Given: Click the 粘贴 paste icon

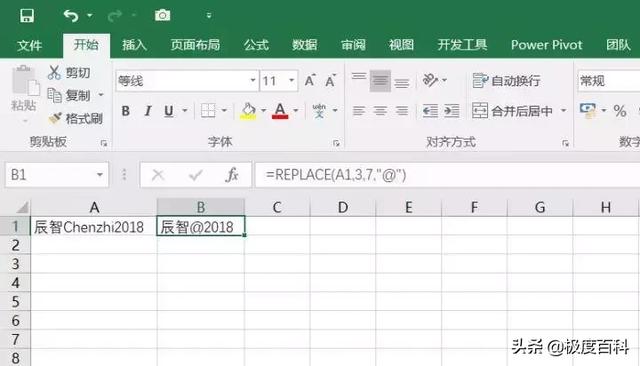Looking at the screenshot, I should click(x=25, y=80).
